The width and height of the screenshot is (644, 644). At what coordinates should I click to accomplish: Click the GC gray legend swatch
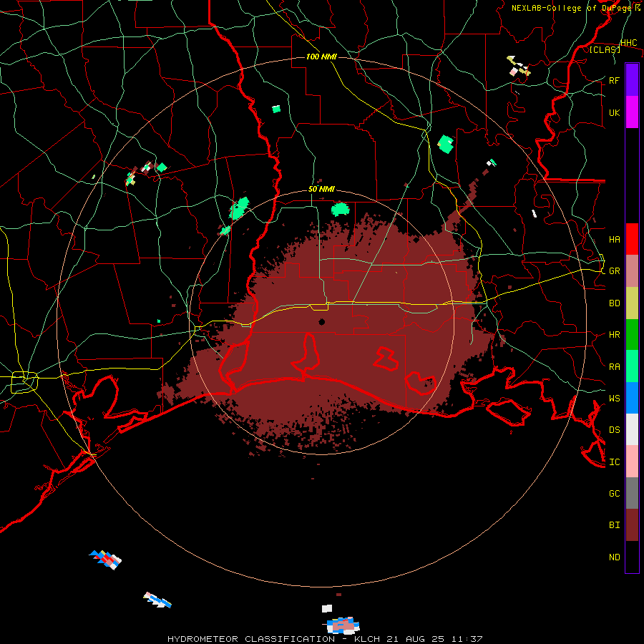tap(632, 493)
